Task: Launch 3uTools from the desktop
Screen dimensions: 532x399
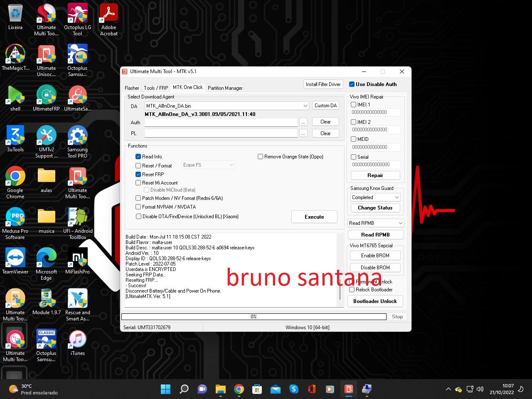Action: pos(15,139)
